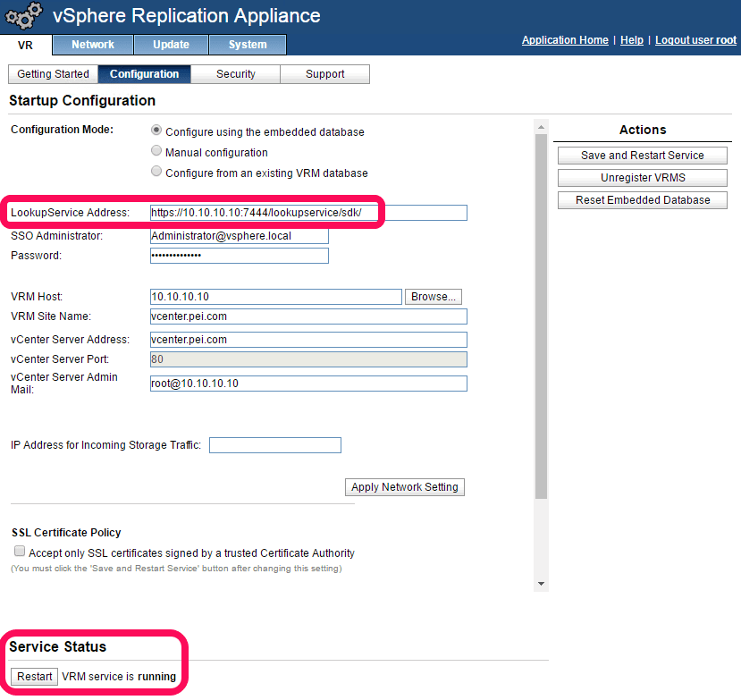This screenshot has height=700, width=741.
Task: Open the Support sub-tab
Action: pyautogui.click(x=324, y=74)
